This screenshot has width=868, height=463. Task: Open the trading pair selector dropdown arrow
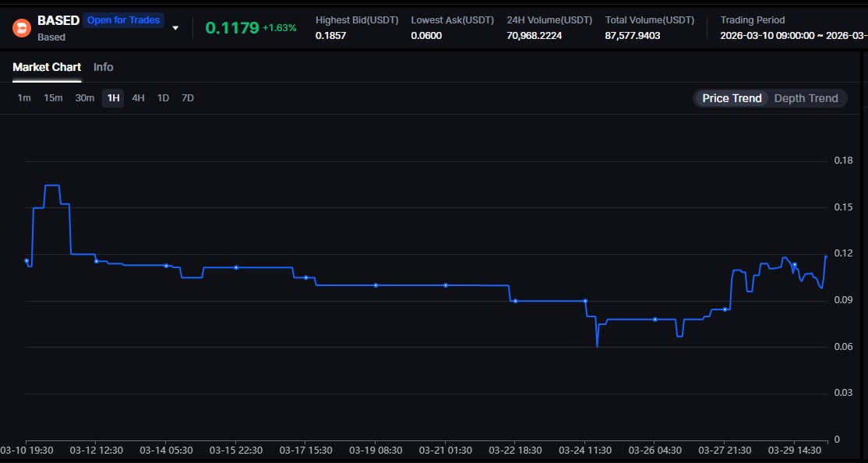tap(175, 27)
